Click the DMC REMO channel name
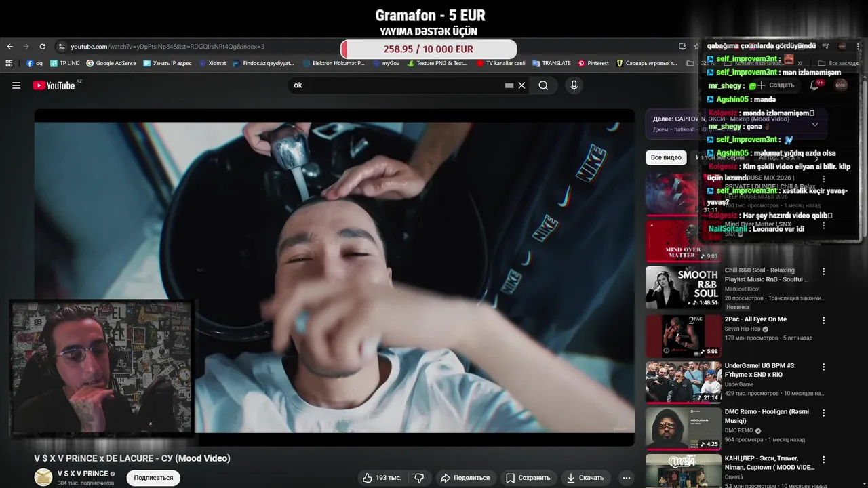 point(739,430)
